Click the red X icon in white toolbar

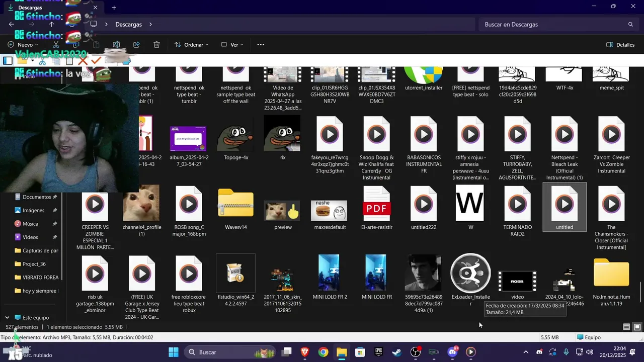[x=83, y=61]
